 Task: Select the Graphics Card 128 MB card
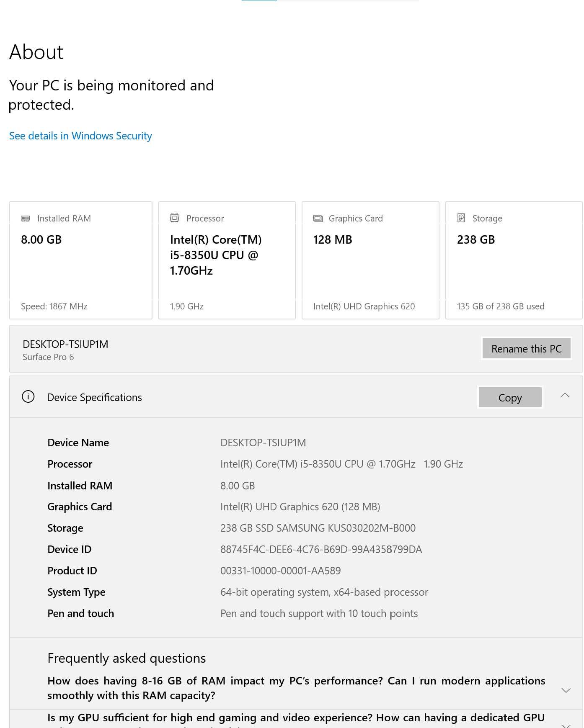pos(370,260)
